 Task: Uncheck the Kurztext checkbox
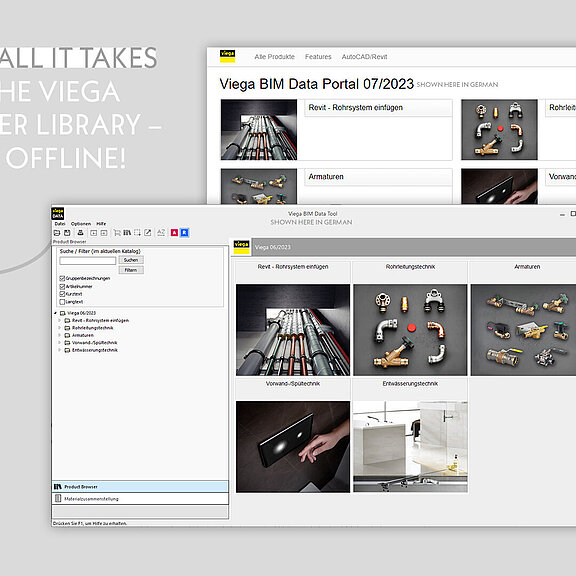62,294
